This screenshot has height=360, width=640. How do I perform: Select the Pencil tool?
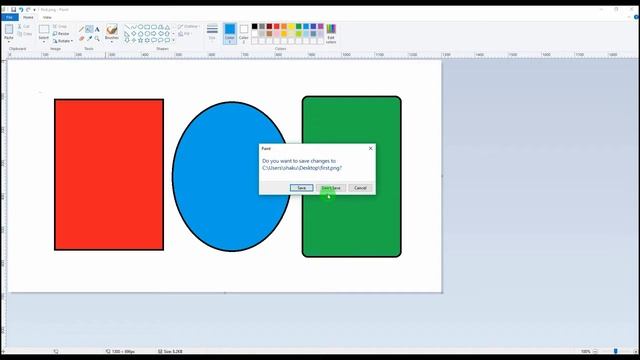(81, 29)
